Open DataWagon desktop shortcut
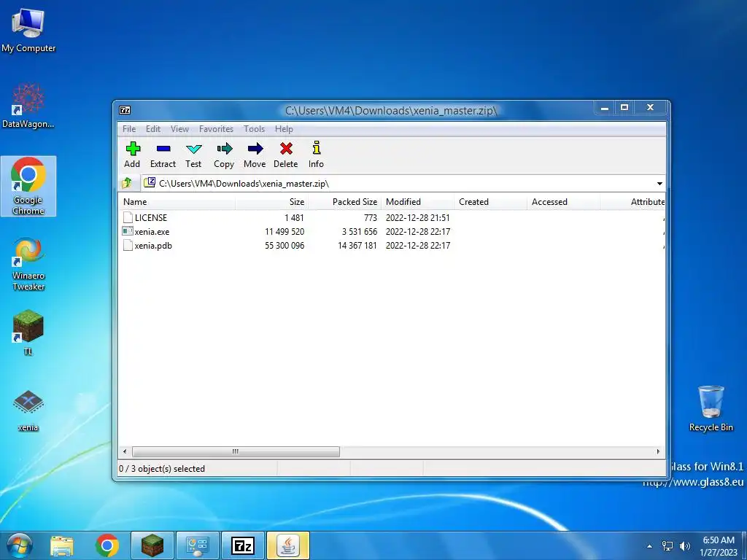Screen dimensions: 747x560 pos(28,105)
